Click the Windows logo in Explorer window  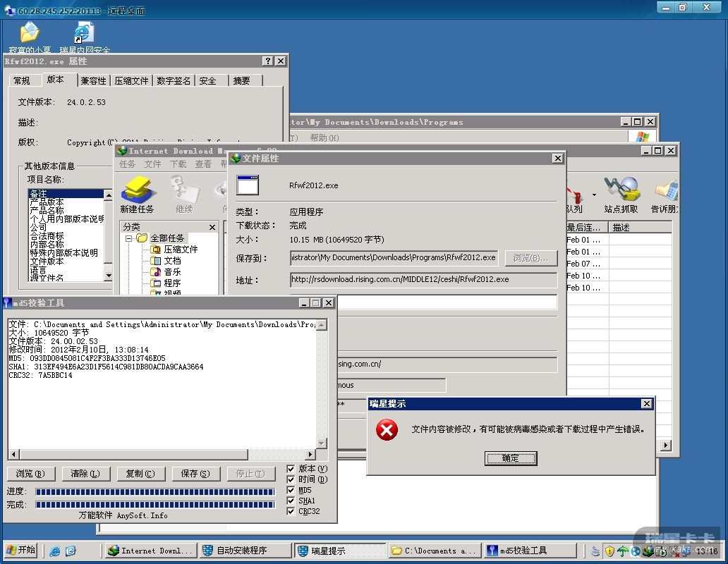click(x=642, y=137)
